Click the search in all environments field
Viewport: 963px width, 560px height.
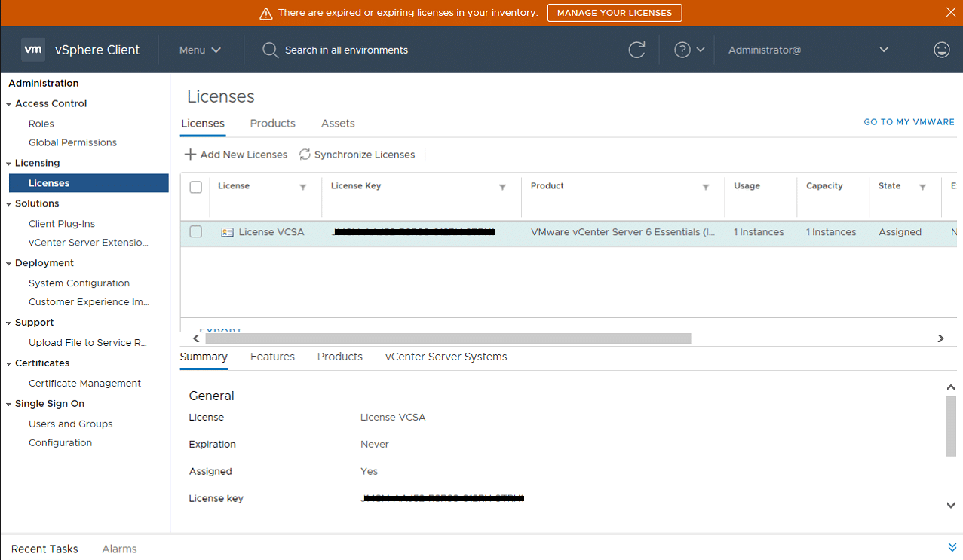[346, 50]
